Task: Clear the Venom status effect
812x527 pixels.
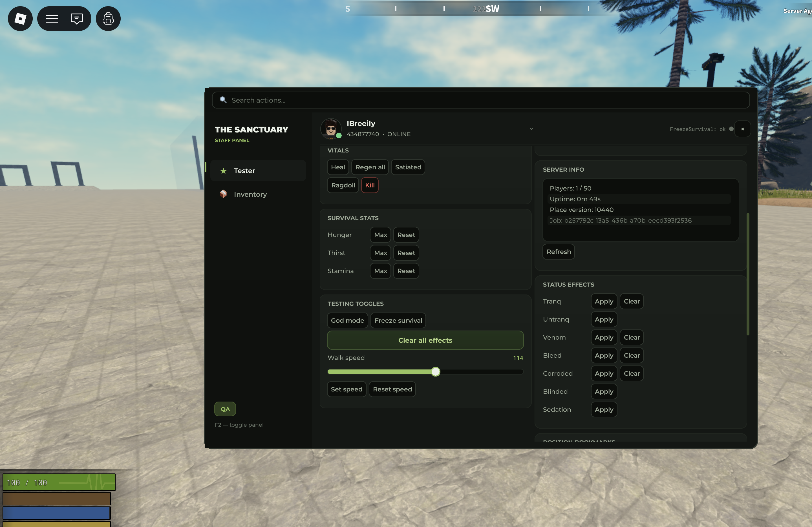Action: 632,337
